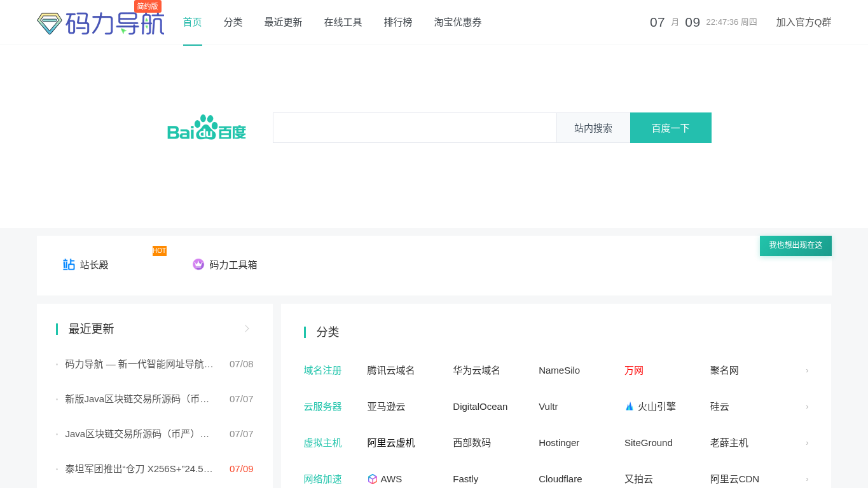The height and width of the screenshot is (488, 868).
Task: Click the AWS cube icon
Action: coord(373,479)
